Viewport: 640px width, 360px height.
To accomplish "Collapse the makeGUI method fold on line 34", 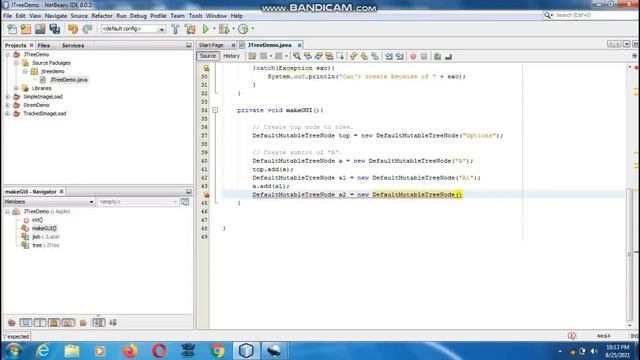I will (215, 110).
